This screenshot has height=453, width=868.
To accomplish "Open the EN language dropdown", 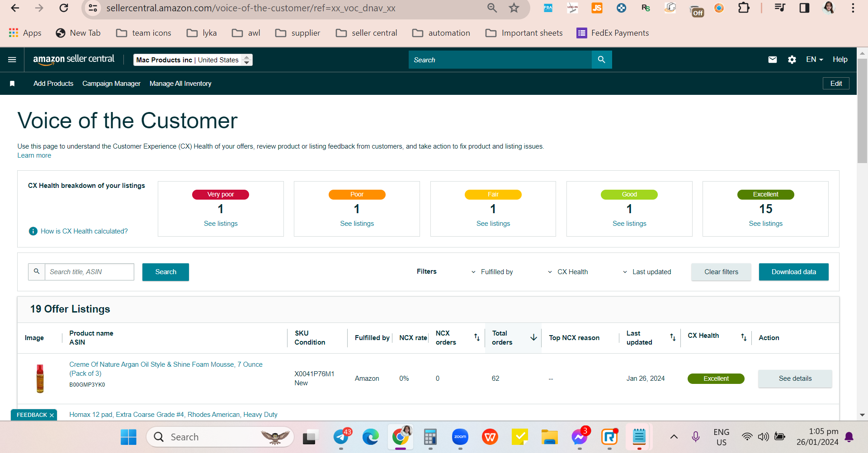I will click(814, 60).
